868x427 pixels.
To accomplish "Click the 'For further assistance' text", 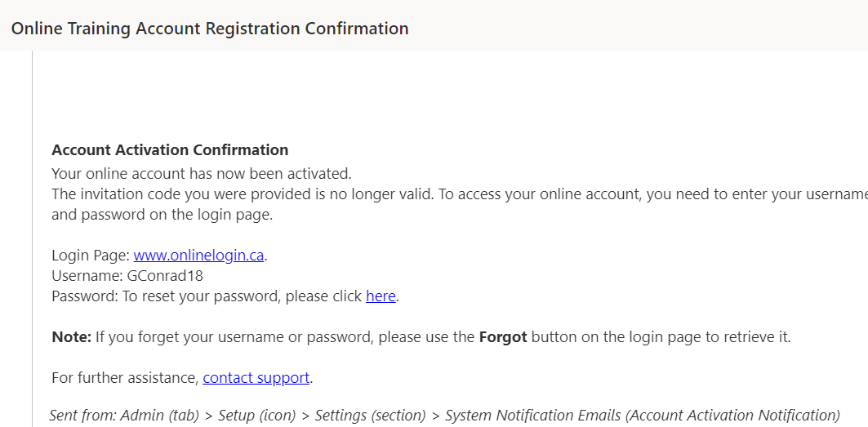I will coord(124,377).
